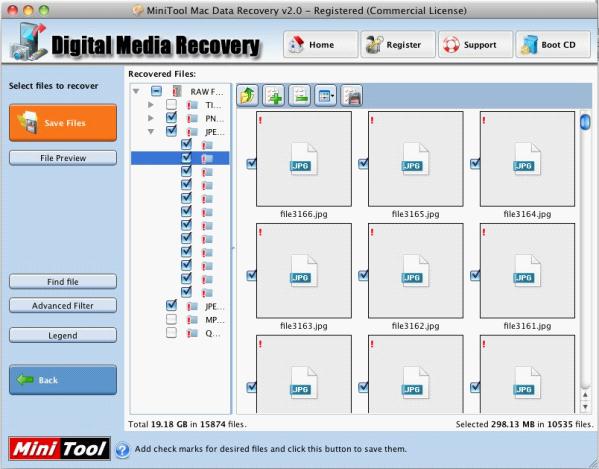Open the Advanced Filter
The image size is (599, 469).
point(63,306)
